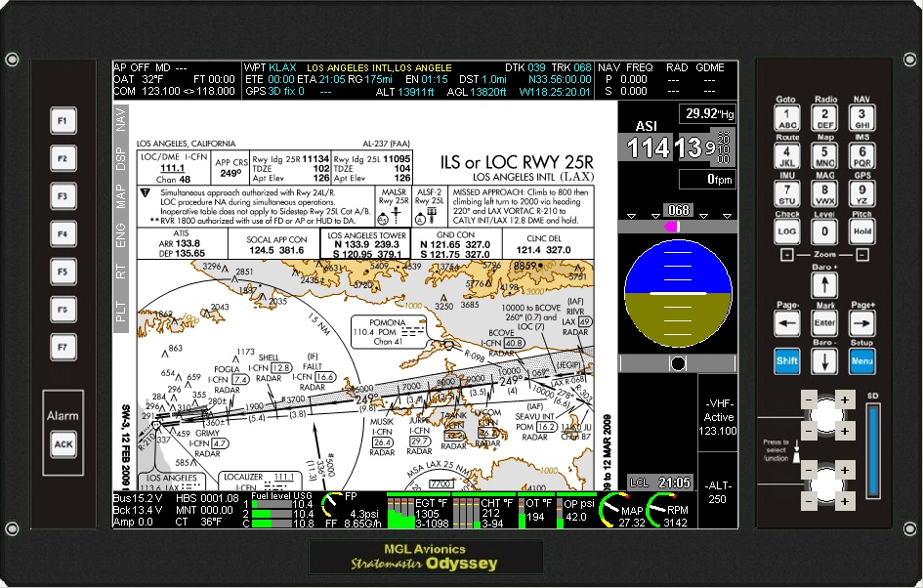
Task: Click the fuel level tank 1 bar
Action: [x=271, y=504]
